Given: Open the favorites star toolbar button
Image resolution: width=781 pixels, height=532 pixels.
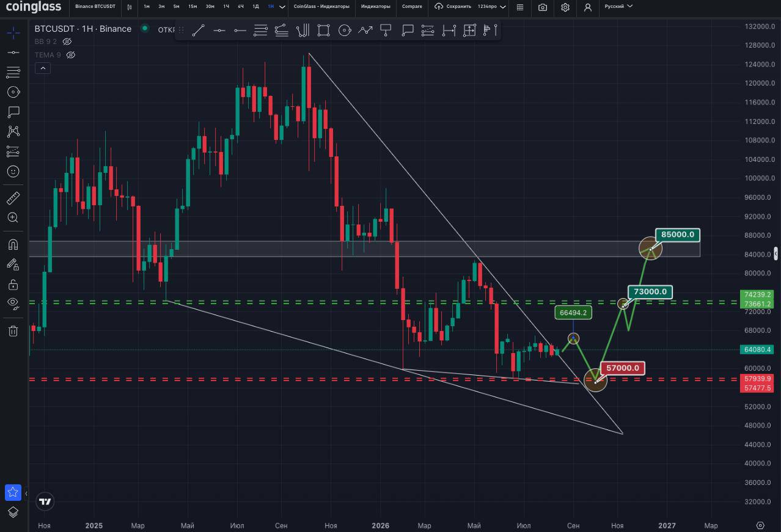Looking at the screenshot, I should tap(13, 492).
